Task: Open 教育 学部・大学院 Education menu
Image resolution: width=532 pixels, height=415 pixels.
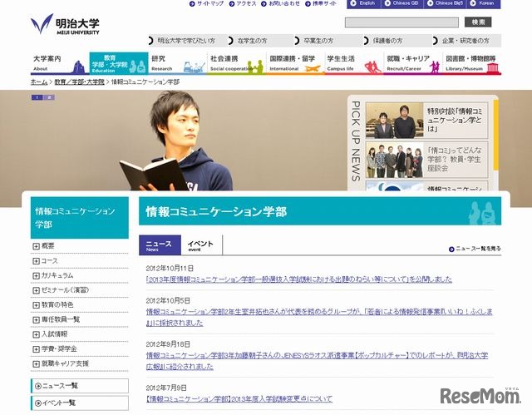Action: tap(119, 63)
